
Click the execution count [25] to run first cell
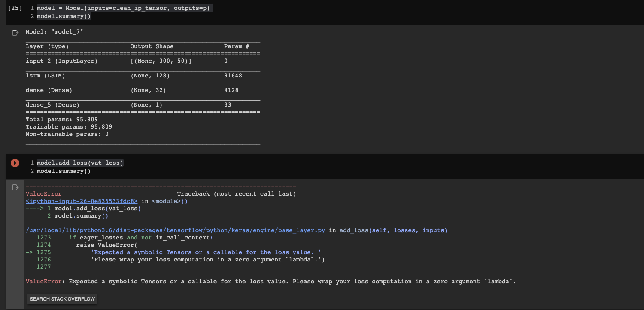pyautogui.click(x=15, y=8)
